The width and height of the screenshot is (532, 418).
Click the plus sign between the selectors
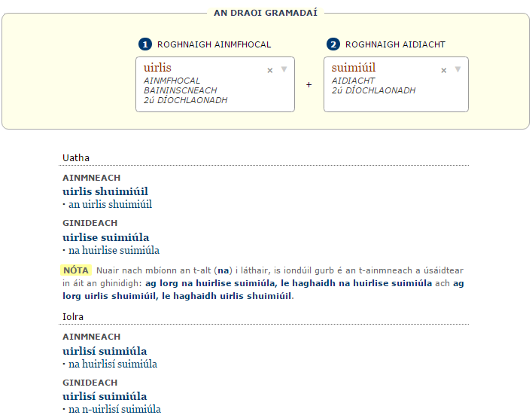pos(309,85)
